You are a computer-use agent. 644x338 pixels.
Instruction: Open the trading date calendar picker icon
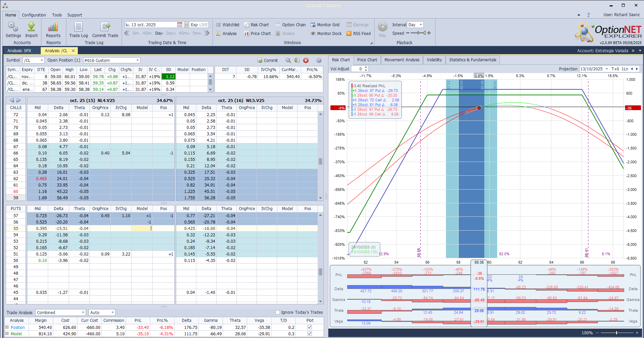(x=180, y=25)
